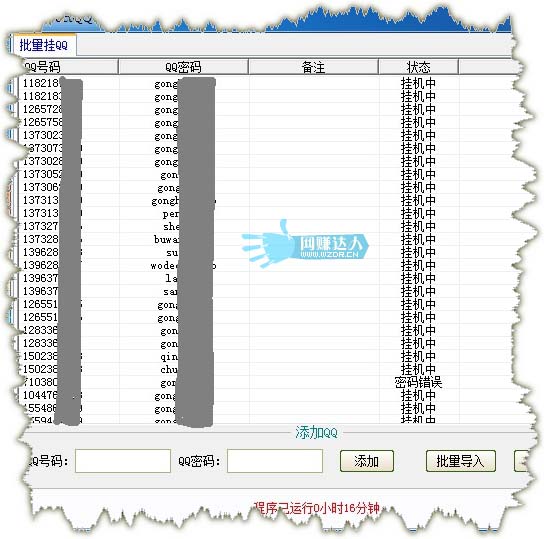Screen dimensions: 544x539
Task: Select the row starting with 1265728
Action: pyautogui.click(x=265, y=109)
